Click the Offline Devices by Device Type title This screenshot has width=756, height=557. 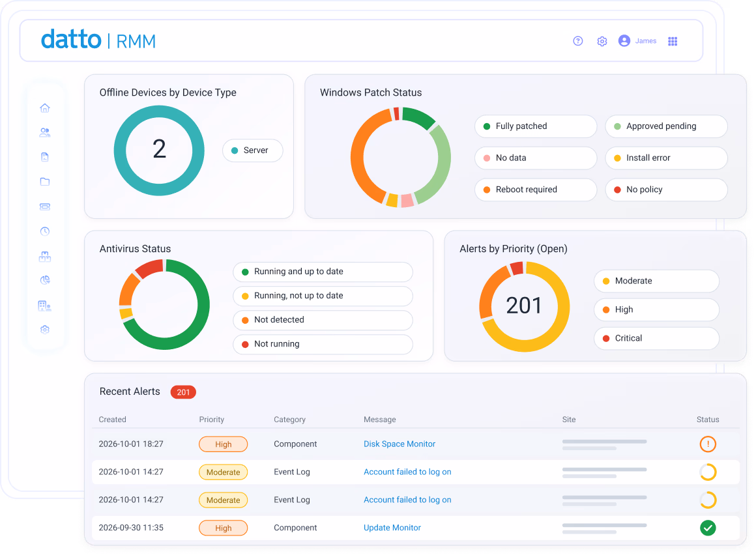pos(167,93)
